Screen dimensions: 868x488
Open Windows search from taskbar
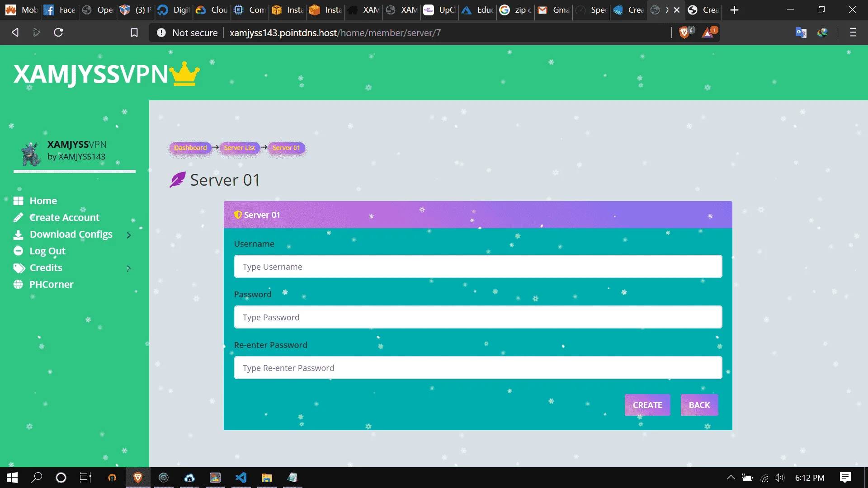(37, 478)
